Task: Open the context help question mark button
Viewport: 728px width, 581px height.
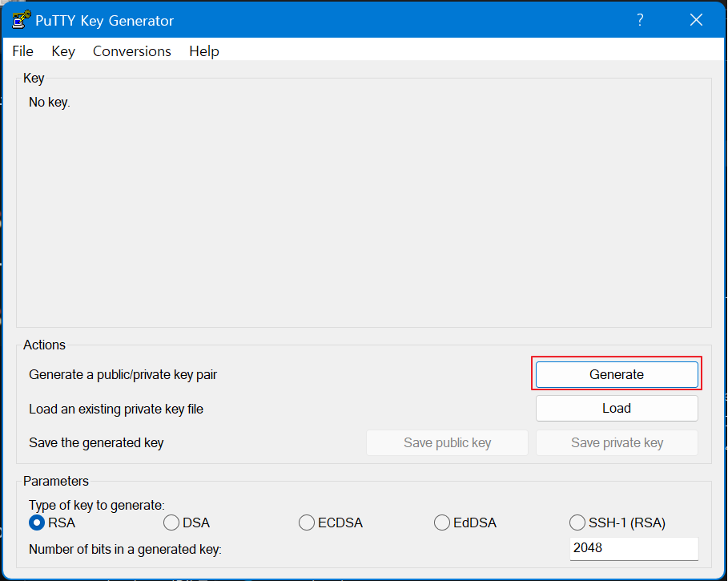Action: [640, 19]
